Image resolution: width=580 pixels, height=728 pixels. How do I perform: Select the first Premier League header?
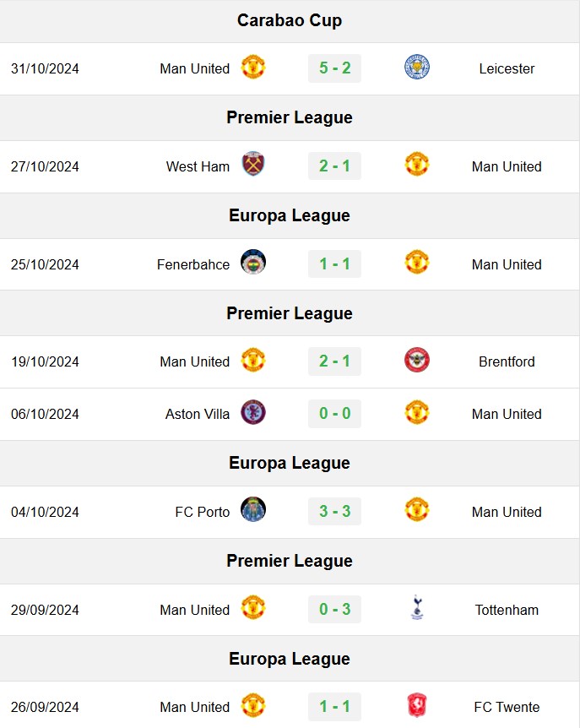click(x=290, y=118)
